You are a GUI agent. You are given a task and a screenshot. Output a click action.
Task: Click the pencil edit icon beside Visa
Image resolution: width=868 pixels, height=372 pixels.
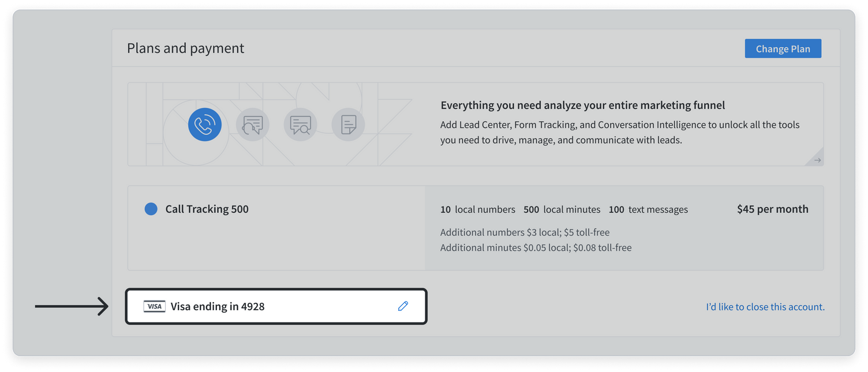(403, 306)
